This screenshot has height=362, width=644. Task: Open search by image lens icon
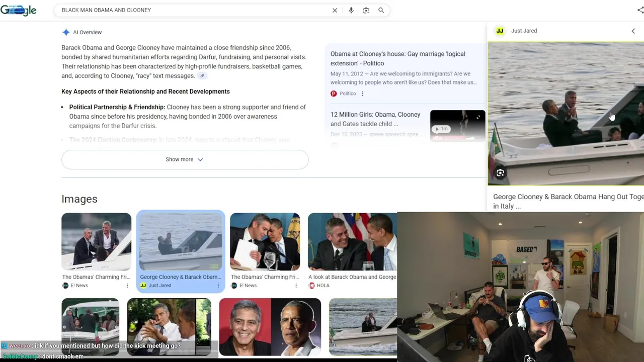tap(366, 10)
